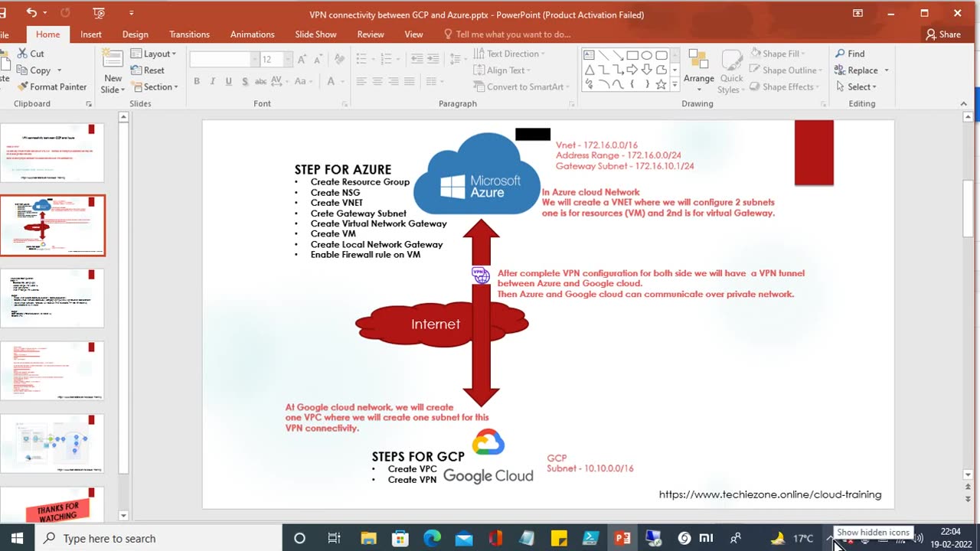The width and height of the screenshot is (980, 551).
Task: Increase font size with the larger A
Action: pos(302,59)
